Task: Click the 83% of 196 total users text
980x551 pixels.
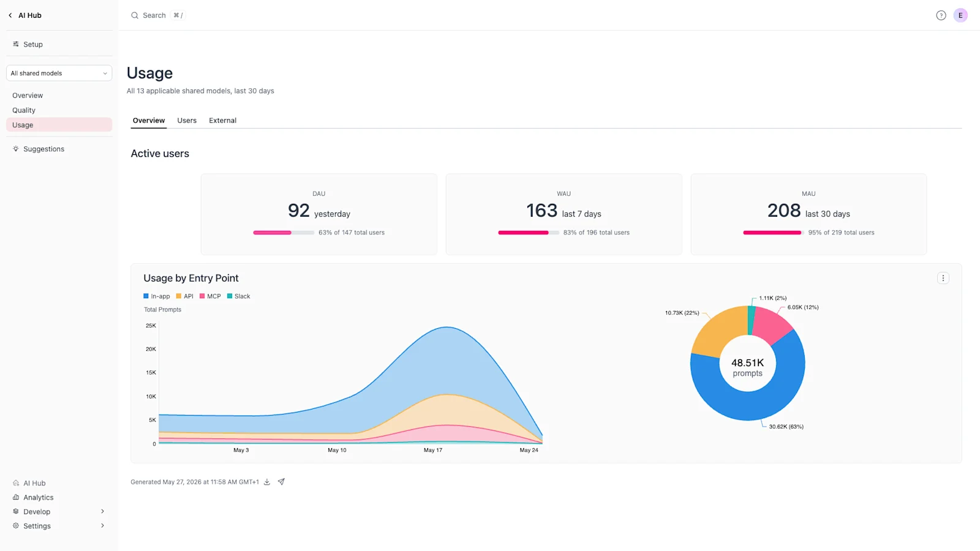Action: [597, 233]
